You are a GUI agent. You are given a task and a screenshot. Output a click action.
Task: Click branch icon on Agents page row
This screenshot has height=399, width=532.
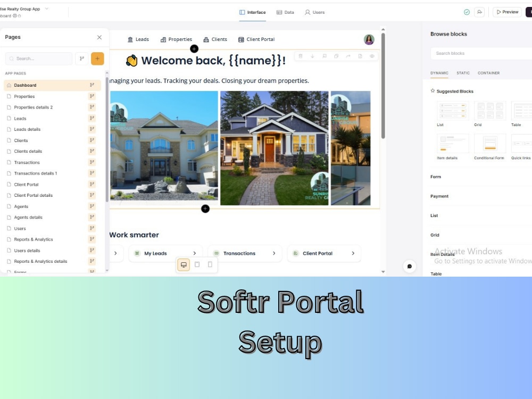tap(92, 206)
